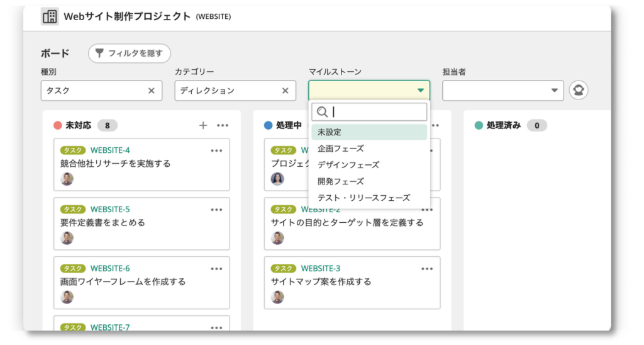Click the assignee avatar on WEBSITE-3 card
The width and height of the screenshot is (644, 345).
click(x=277, y=297)
